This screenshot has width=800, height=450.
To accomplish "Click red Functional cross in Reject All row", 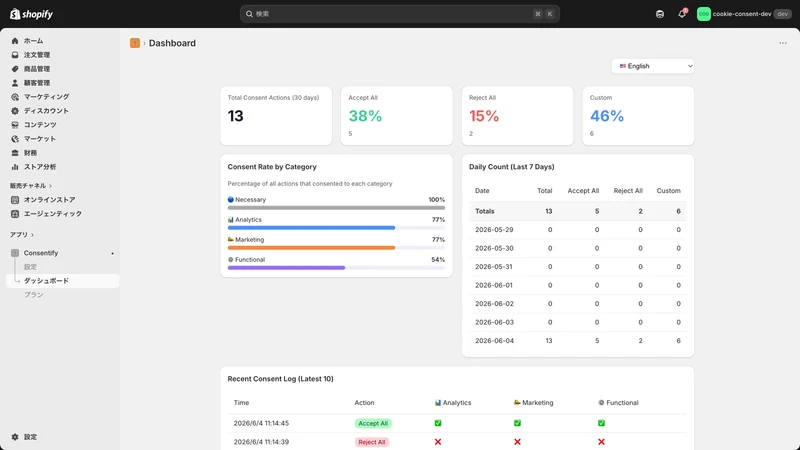I will click(602, 442).
